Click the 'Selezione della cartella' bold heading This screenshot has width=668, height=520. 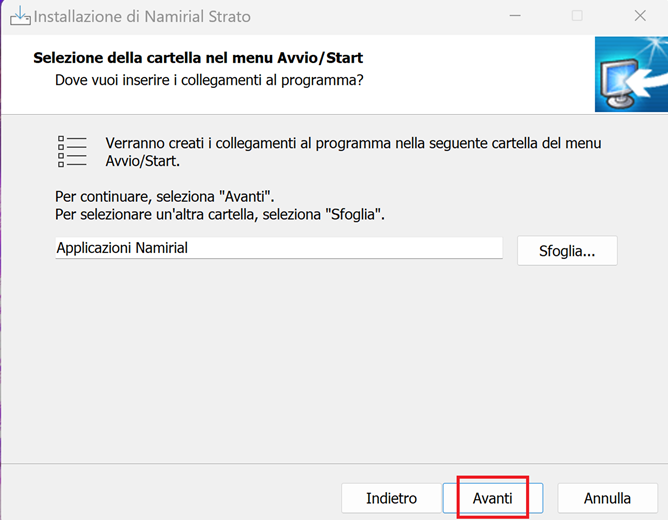(x=198, y=58)
